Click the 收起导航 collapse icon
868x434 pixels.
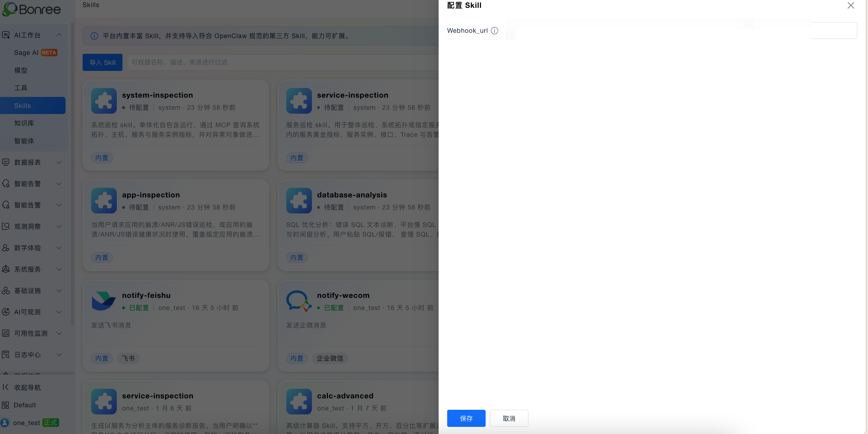tap(5, 387)
